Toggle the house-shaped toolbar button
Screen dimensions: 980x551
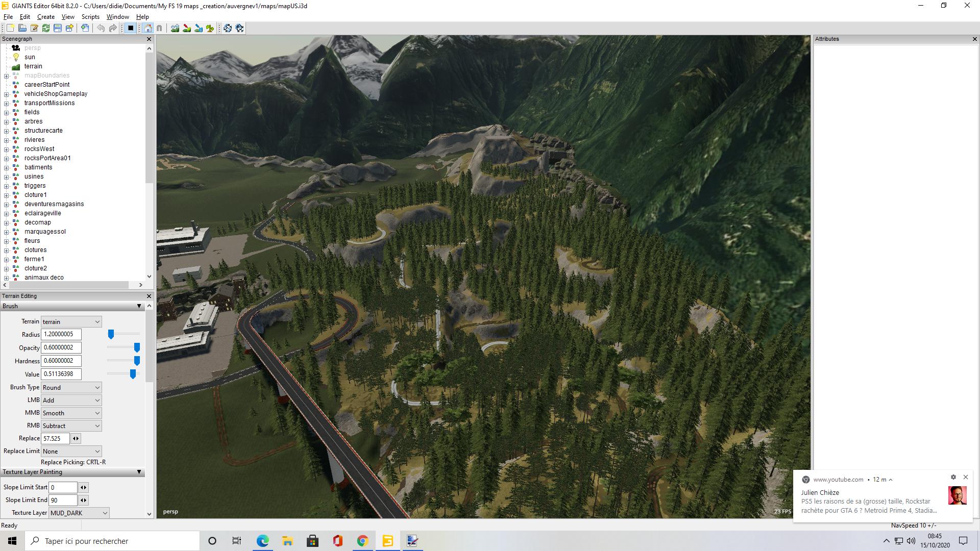click(148, 28)
